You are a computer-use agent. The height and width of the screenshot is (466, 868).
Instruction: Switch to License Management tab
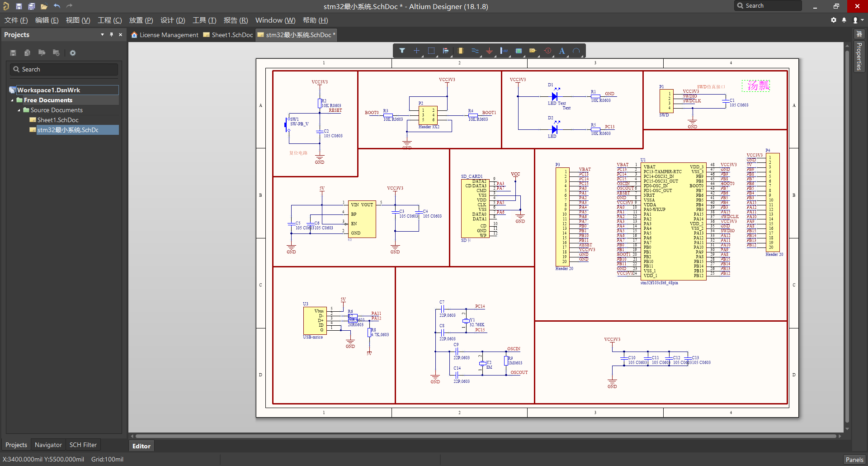coord(165,35)
